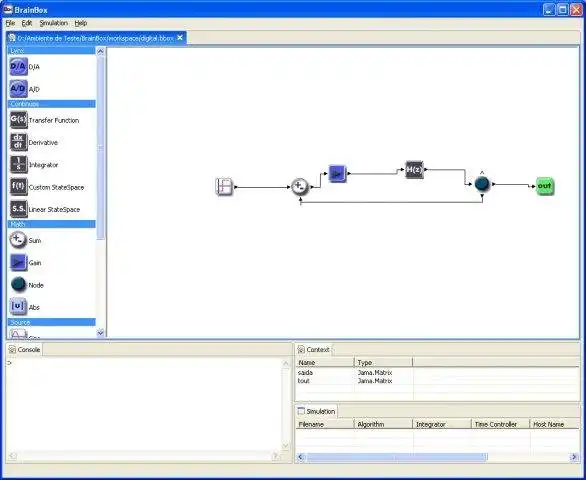Image resolution: width=586 pixels, height=480 pixels.
Task: Collapse the Continuous palette section header
Action: point(52,104)
